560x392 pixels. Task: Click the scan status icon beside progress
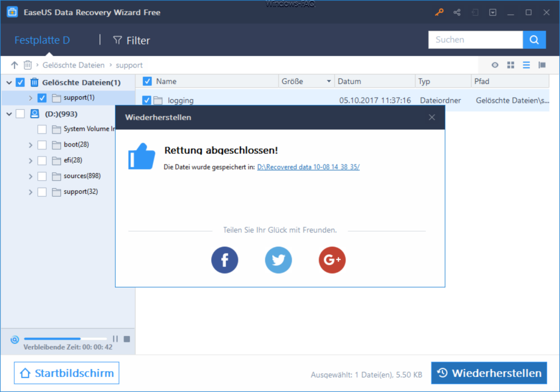[x=14, y=339]
